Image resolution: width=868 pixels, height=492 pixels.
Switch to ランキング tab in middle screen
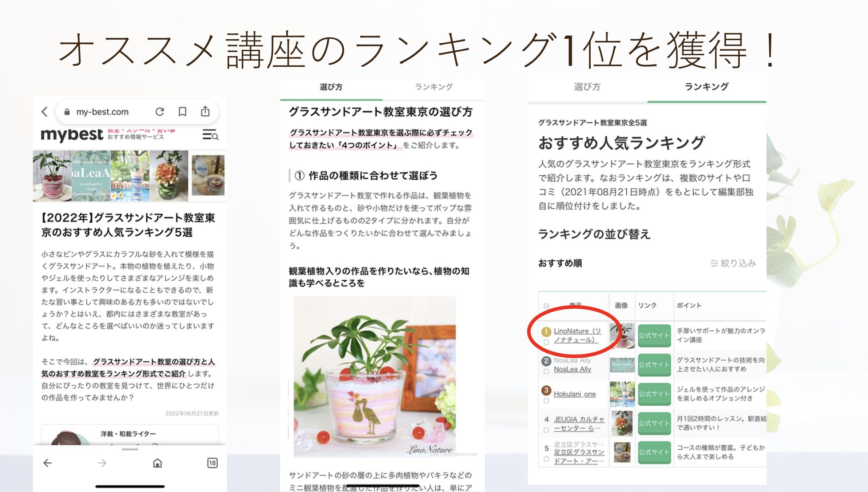[434, 87]
